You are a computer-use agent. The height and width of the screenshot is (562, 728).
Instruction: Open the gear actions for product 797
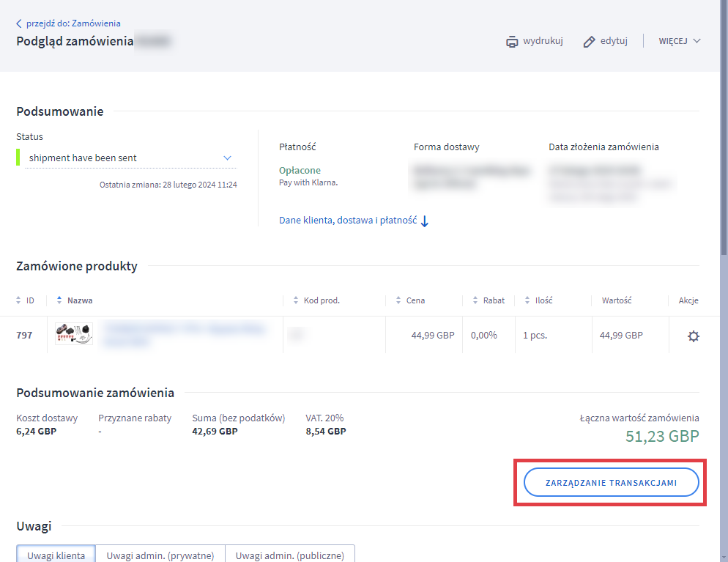(693, 336)
